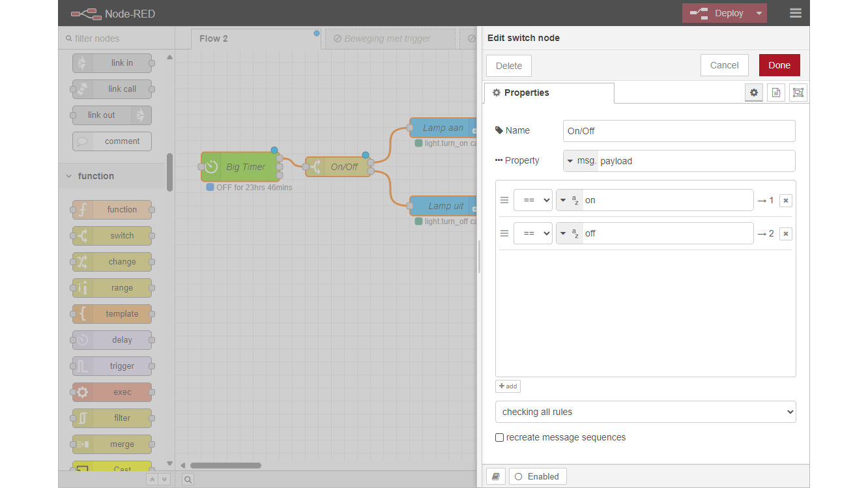Remove the 'on' rule with its x icon
868x488 pixels.
pyautogui.click(x=786, y=201)
